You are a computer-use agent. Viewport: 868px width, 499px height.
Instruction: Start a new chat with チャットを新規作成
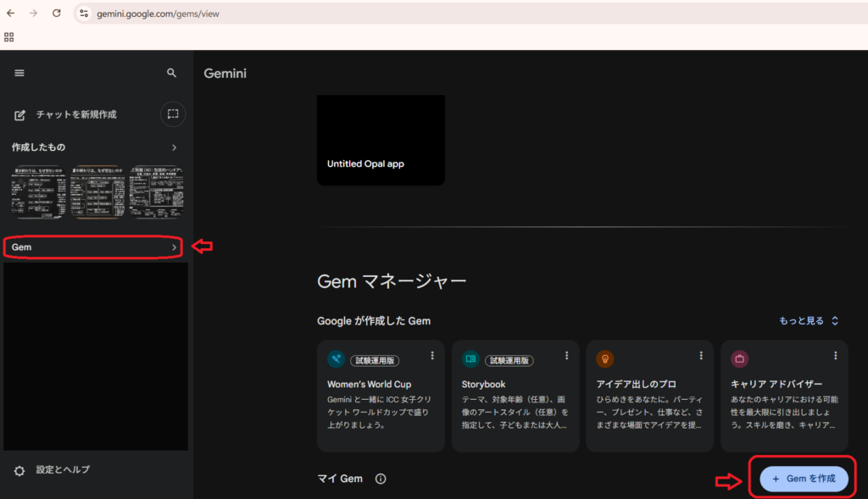[x=76, y=114]
